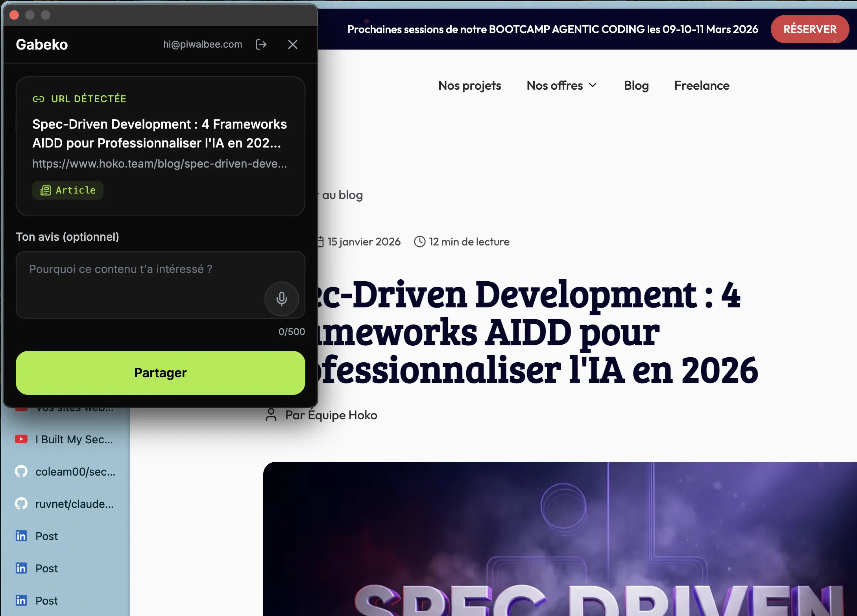Screen dimensions: 857x616
Task: Click the sign-out icon next to the email
Action: pos(261,44)
